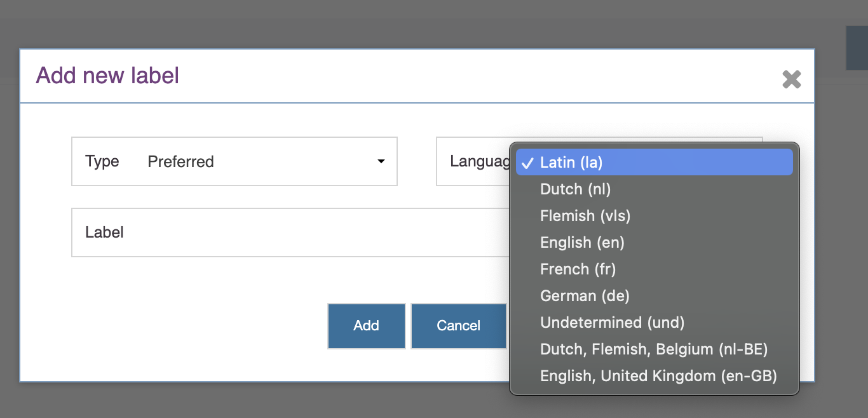Screen dimensions: 868x418
Task: Cancel adding the new label
Action: coord(458,326)
